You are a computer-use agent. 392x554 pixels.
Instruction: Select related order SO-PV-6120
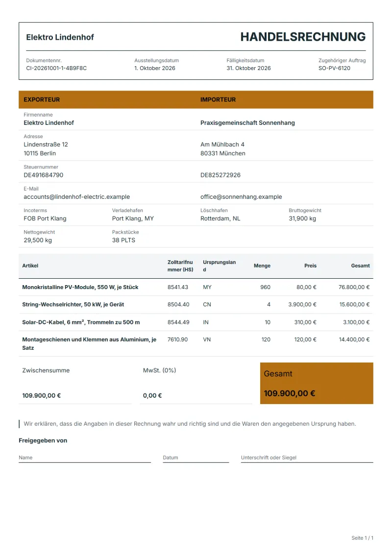pos(334,68)
